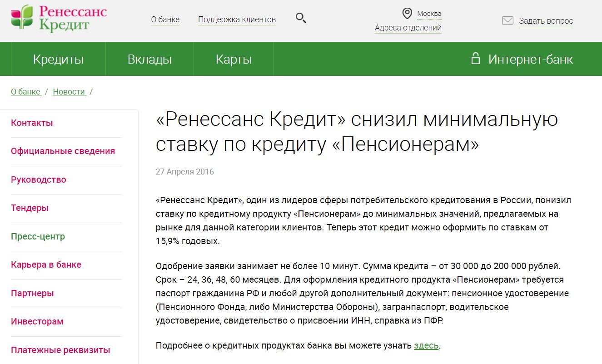
Task: Open Поддержка клиентов link
Action: (237, 20)
